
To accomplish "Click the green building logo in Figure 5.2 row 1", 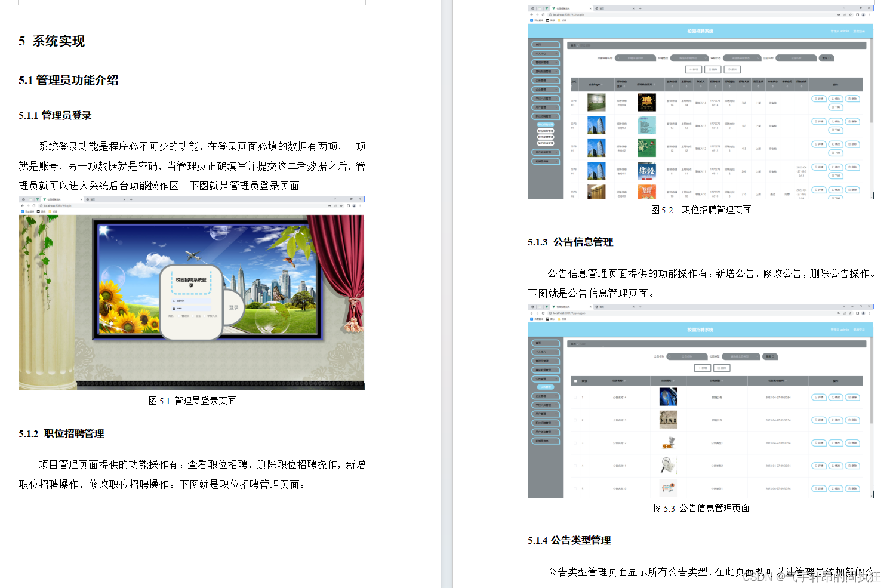I will [596, 103].
